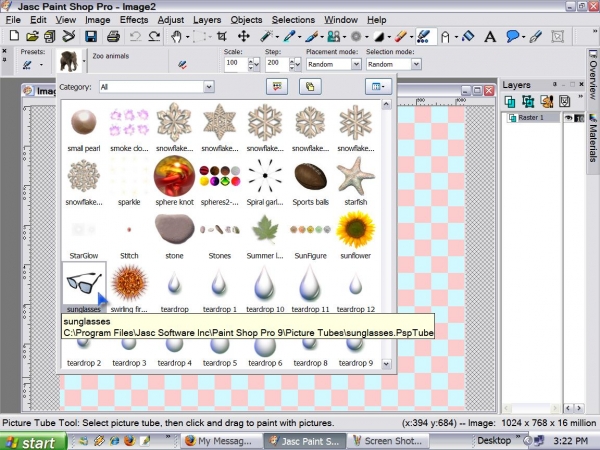Click the second icon in the Layers toolbar
Viewport: 600px width, 450px height.
[x=528, y=101]
